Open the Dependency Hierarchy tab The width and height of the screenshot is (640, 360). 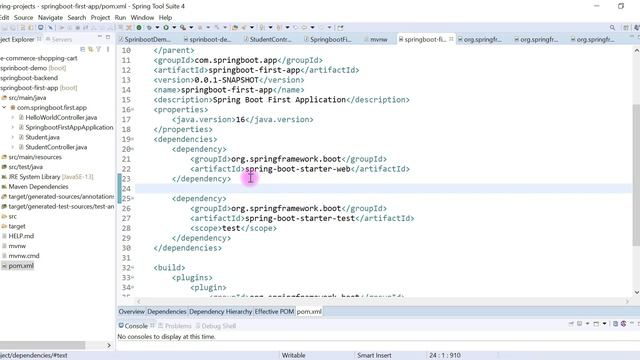pyautogui.click(x=220, y=311)
